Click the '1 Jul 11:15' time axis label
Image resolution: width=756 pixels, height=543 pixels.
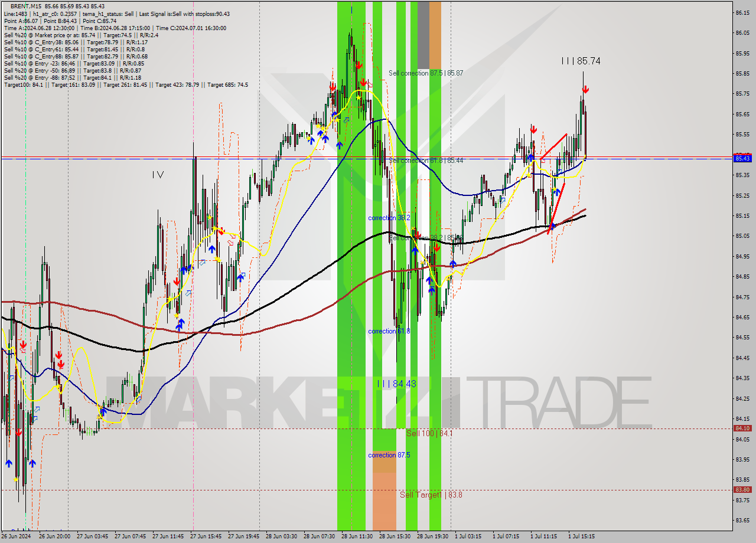(544, 537)
